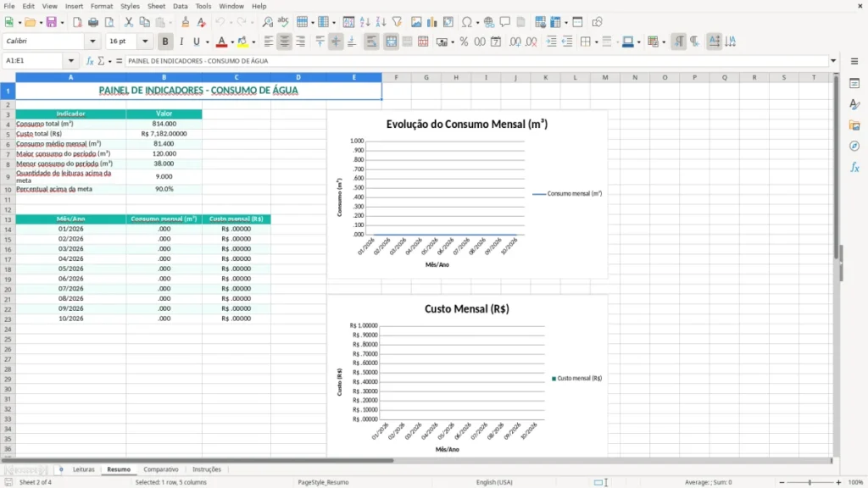Toggle Underline formatting
The height and width of the screenshot is (488, 868).
pos(196,42)
